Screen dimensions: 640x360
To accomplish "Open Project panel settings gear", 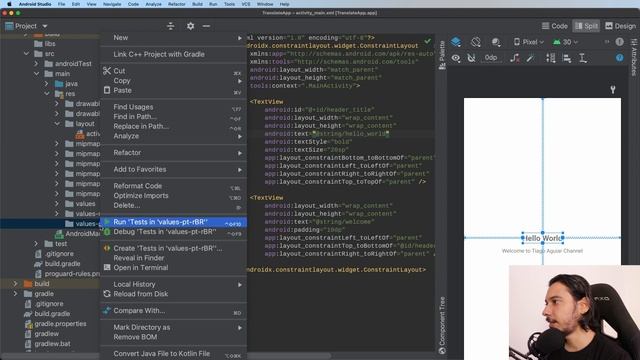I will [190, 26].
